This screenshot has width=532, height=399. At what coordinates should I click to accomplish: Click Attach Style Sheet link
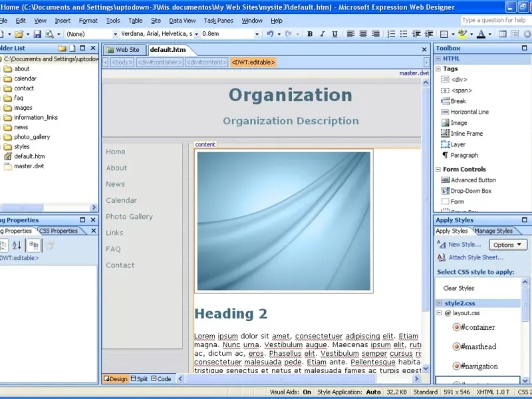point(476,257)
